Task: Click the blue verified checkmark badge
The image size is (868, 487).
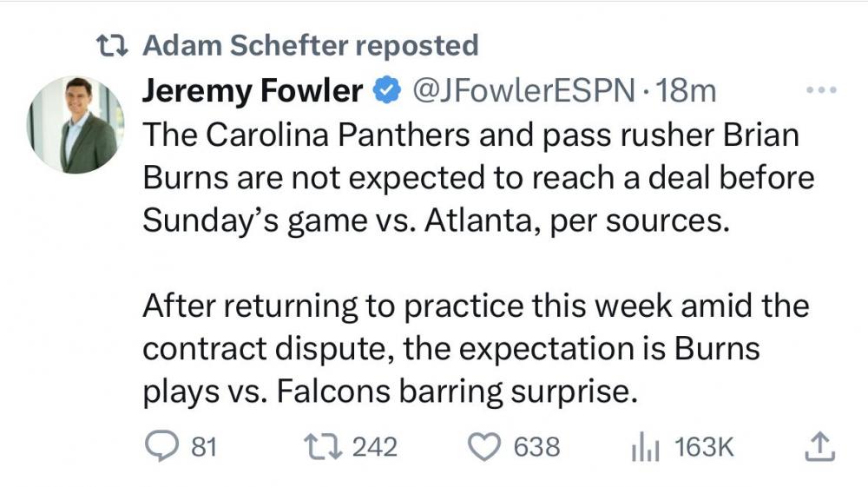Action: pos(387,89)
